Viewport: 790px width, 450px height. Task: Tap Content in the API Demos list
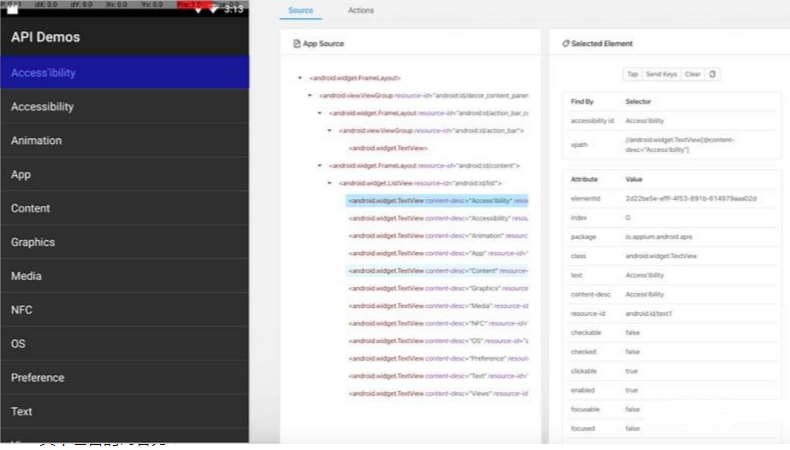[124, 208]
